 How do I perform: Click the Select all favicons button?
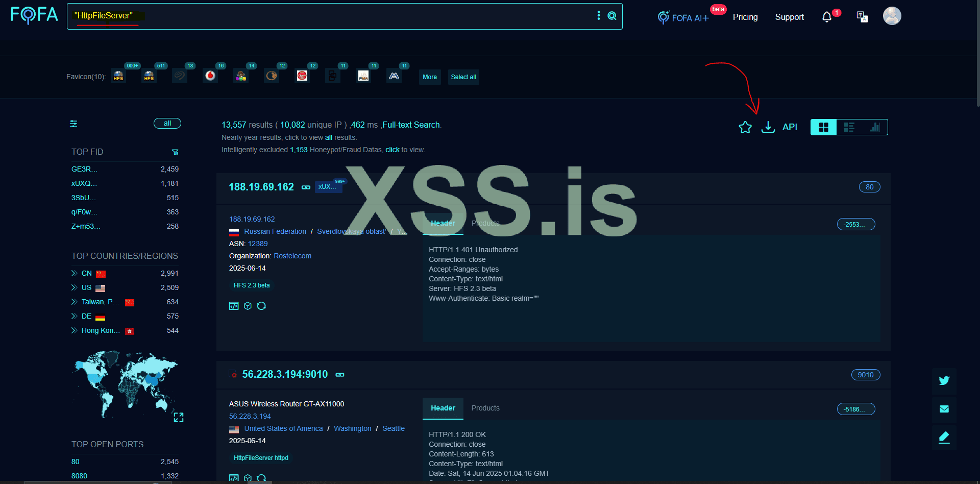tap(463, 77)
